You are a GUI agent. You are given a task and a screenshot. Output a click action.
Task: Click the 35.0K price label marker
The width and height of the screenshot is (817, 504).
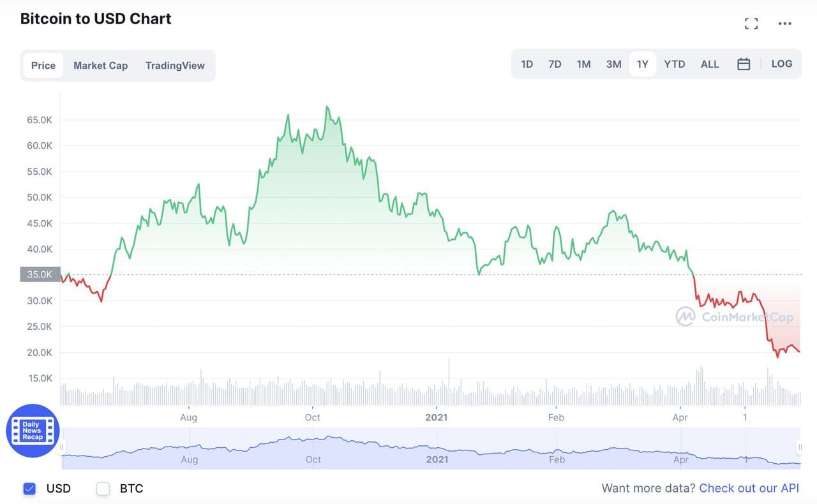coord(41,274)
